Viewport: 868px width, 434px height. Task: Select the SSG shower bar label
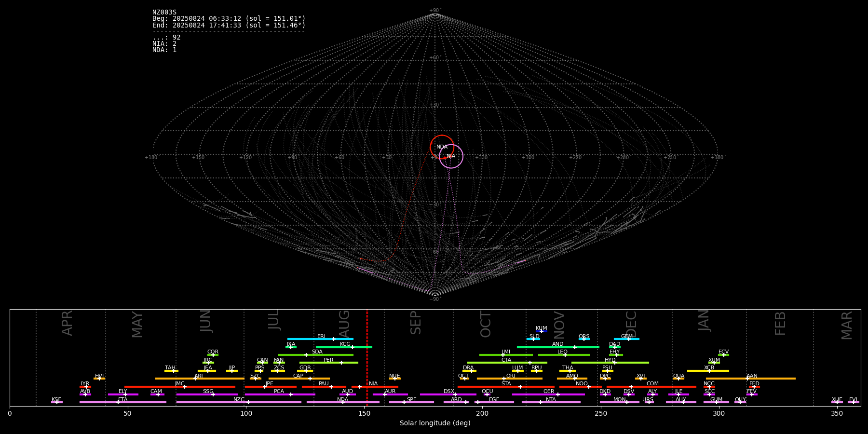[x=208, y=392]
